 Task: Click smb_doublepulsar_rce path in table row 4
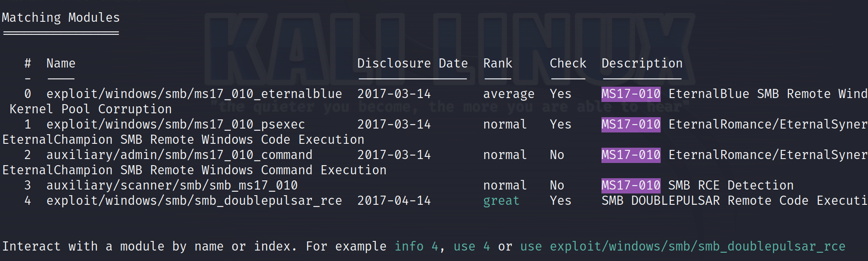(x=194, y=201)
